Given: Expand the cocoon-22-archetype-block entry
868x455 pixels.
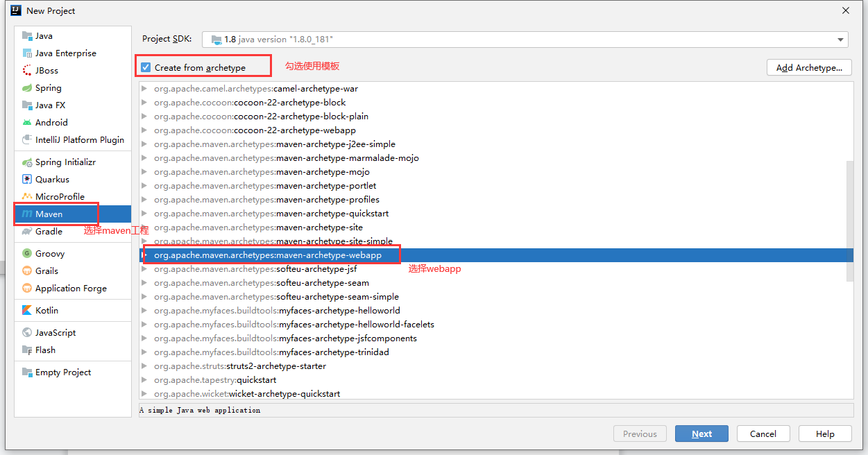Looking at the screenshot, I should [x=144, y=103].
